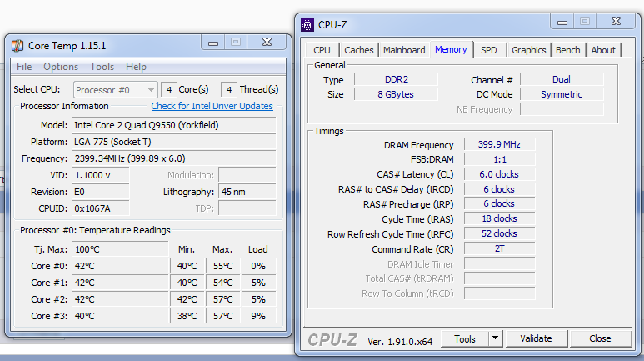Click the CAS# Latency value 6.0 clocks

pos(499,174)
